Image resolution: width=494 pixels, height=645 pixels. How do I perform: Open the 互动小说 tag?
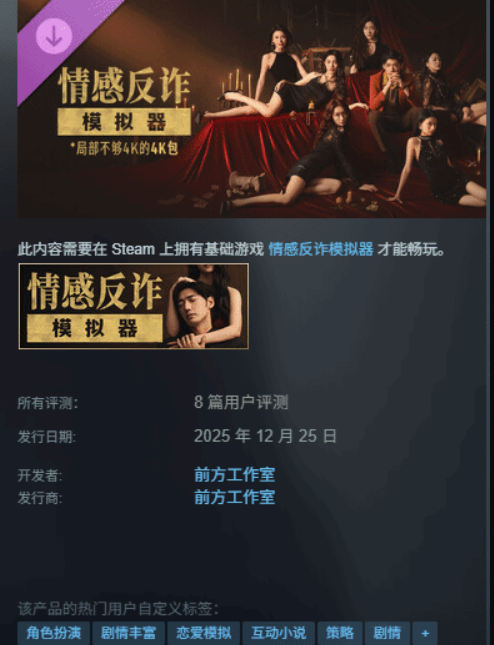click(278, 633)
